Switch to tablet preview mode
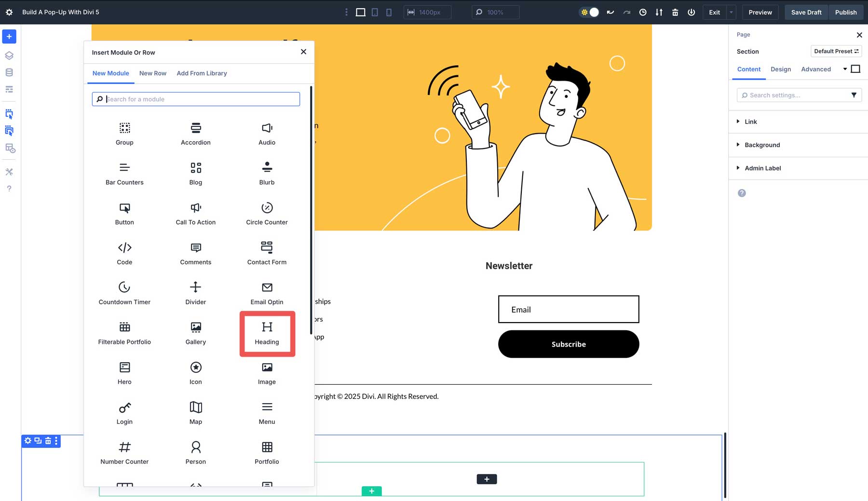Viewport: 868px width, 501px height. 375,12
